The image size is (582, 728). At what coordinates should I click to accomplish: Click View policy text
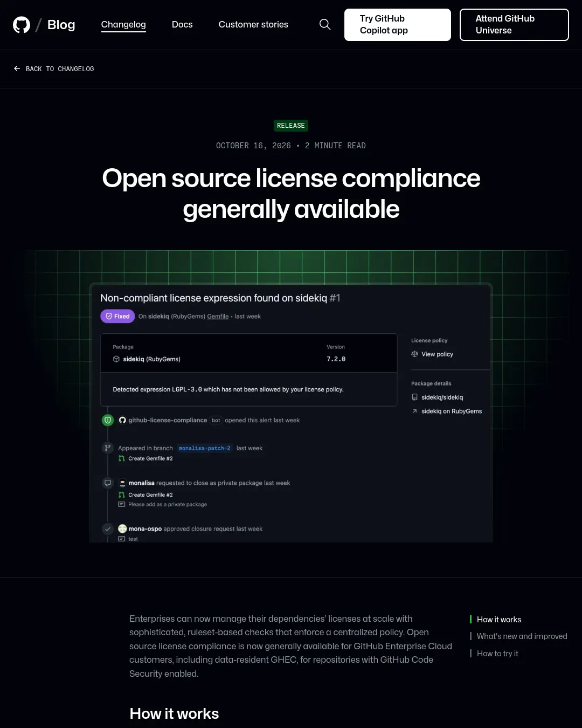point(437,354)
